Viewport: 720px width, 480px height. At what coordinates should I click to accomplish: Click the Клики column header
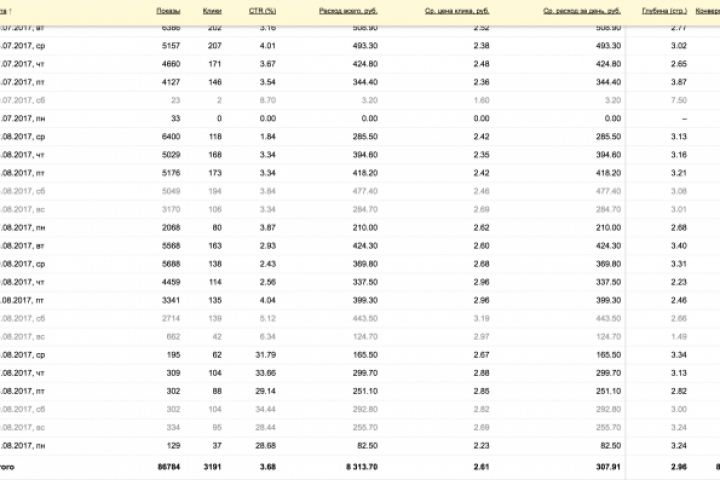pos(212,10)
